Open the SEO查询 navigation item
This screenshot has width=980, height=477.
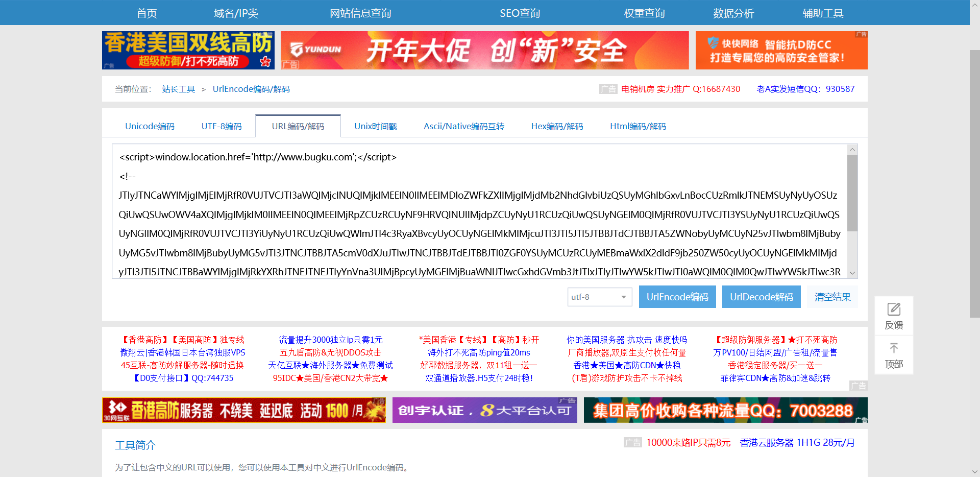(x=520, y=13)
